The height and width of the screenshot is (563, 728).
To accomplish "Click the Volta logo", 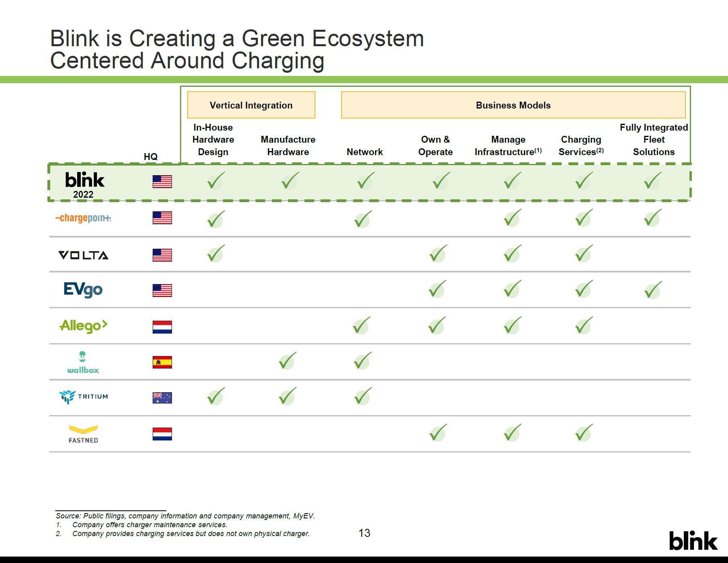I will pyautogui.click(x=83, y=255).
